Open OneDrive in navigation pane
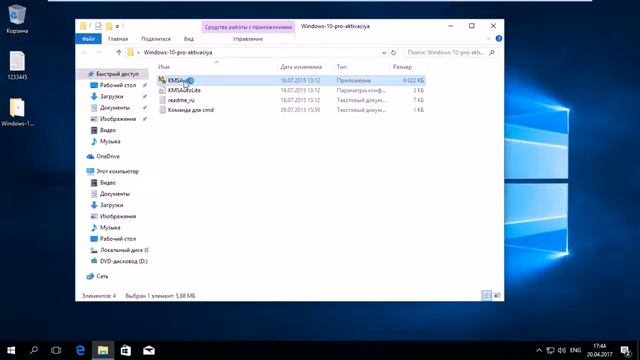640x360 pixels. tap(108, 156)
